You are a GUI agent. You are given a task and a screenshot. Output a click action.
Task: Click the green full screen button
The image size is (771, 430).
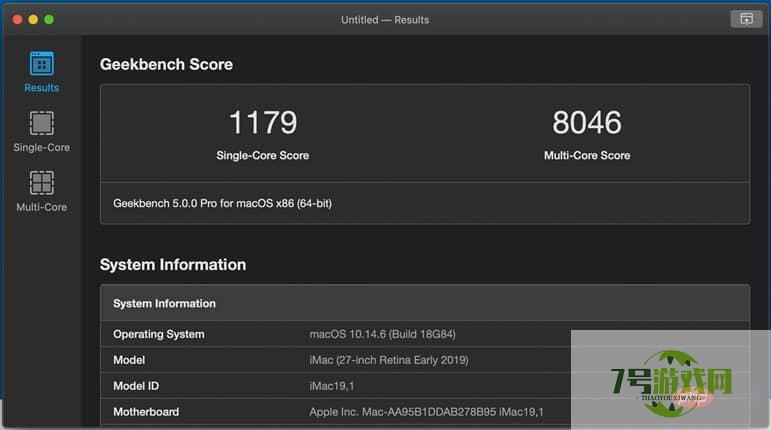click(49, 20)
